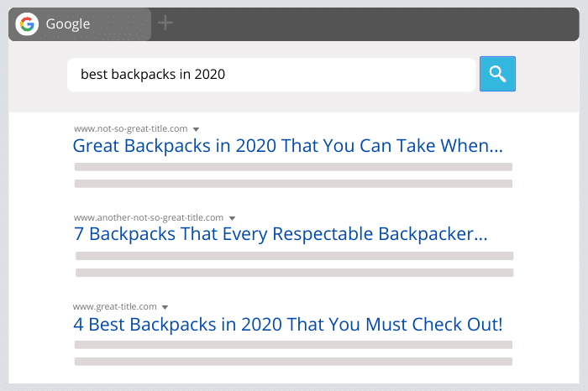Open the dropdown arrow next to www.great-title.com
Viewport: 588px width, 391px height.
[165, 307]
